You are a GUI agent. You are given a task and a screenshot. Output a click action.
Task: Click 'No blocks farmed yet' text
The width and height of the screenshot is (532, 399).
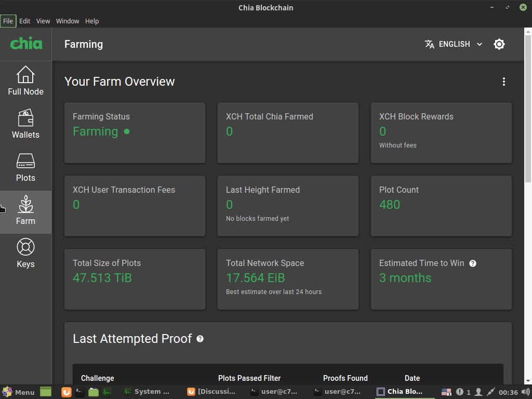(x=258, y=219)
